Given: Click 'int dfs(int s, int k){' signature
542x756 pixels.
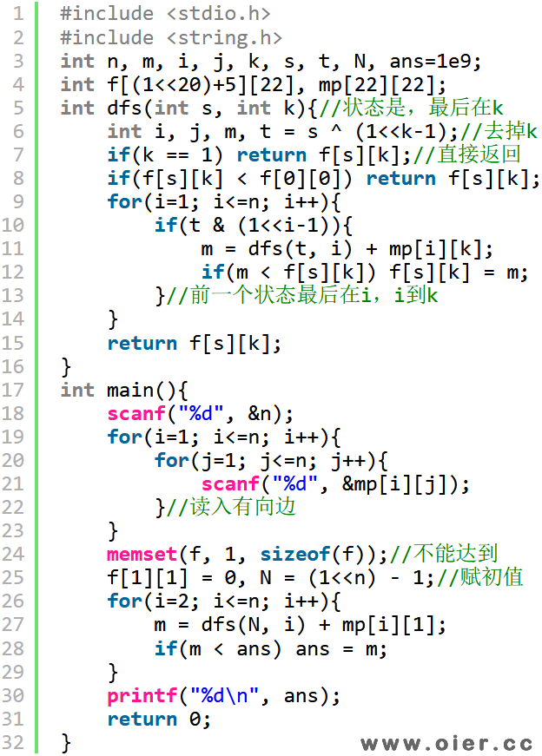Looking at the screenshot, I should [189, 108].
